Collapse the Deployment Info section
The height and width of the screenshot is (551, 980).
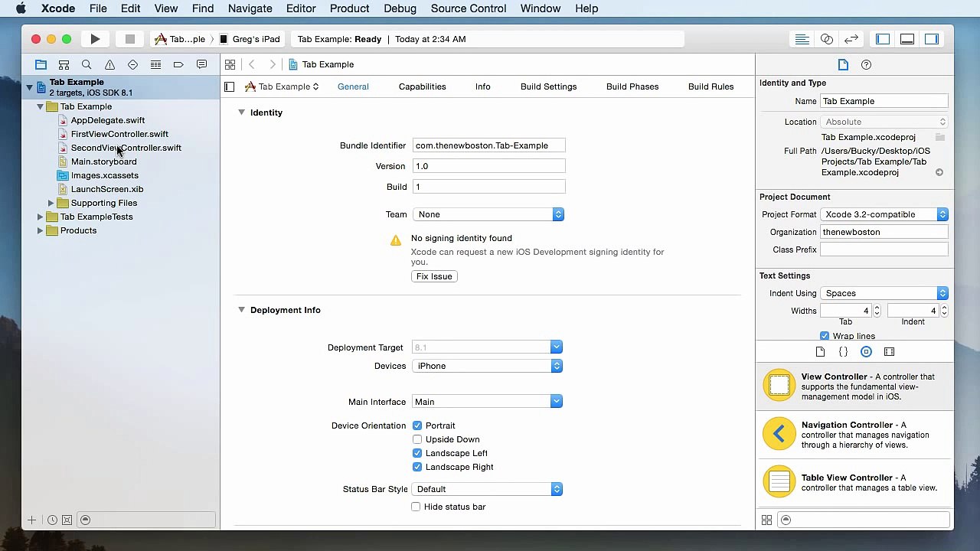[x=241, y=310]
